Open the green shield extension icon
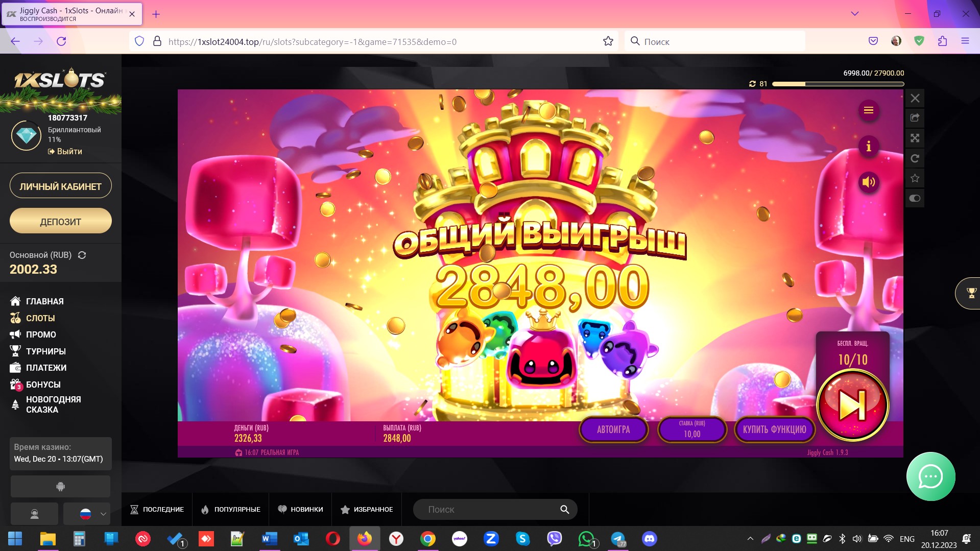980x551 pixels. click(x=919, y=41)
